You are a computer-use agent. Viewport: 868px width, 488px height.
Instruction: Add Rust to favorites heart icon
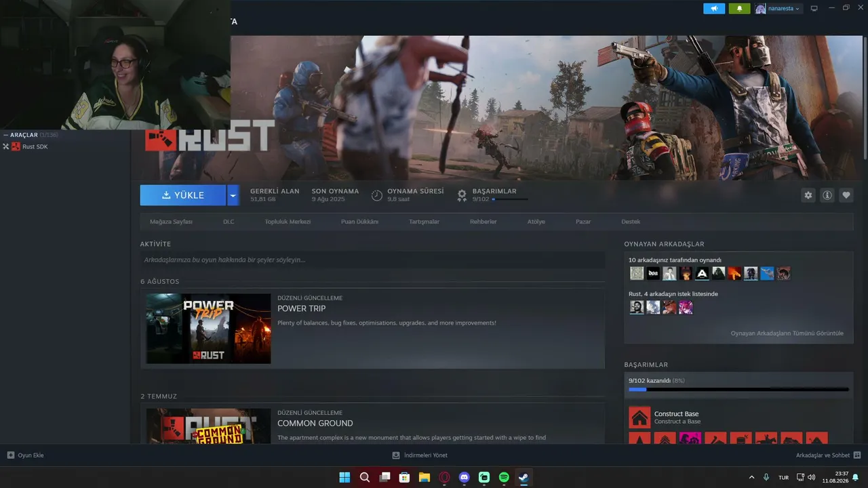(846, 195)
